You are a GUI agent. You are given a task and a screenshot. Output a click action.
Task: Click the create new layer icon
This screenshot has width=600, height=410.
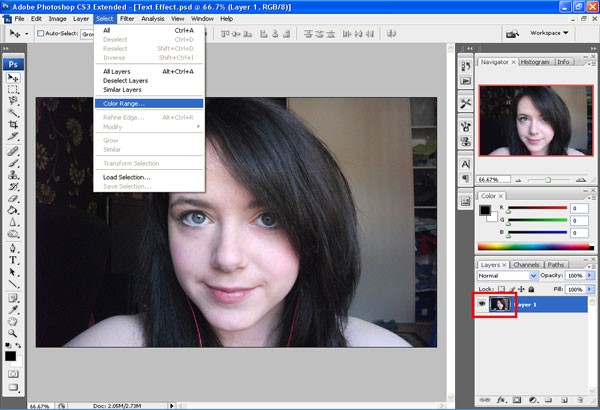[564, 400]
